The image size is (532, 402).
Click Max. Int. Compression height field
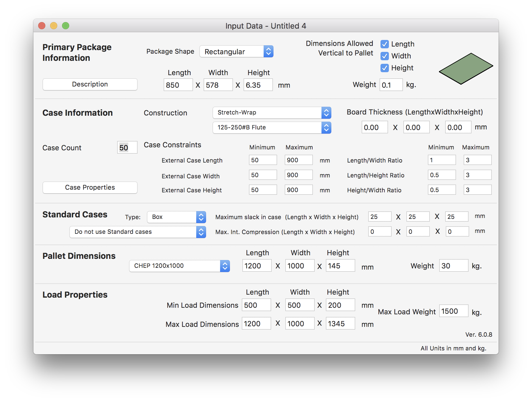pyautogui.click(x=457, y=232)
